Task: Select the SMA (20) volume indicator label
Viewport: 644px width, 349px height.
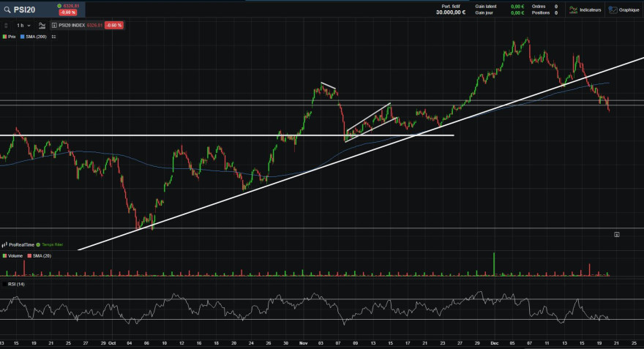Action: coord(42,256)
